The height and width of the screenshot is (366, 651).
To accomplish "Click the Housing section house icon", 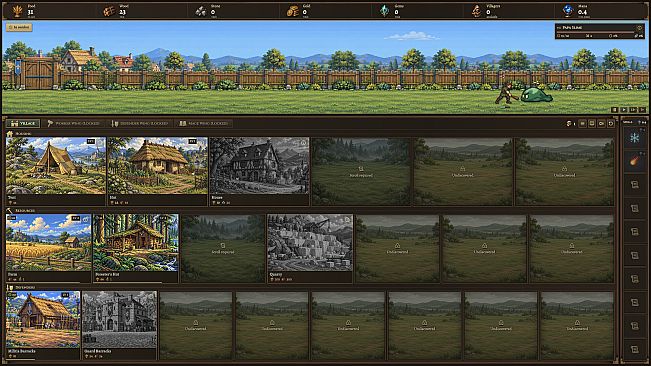I will (x=10, y=134).
